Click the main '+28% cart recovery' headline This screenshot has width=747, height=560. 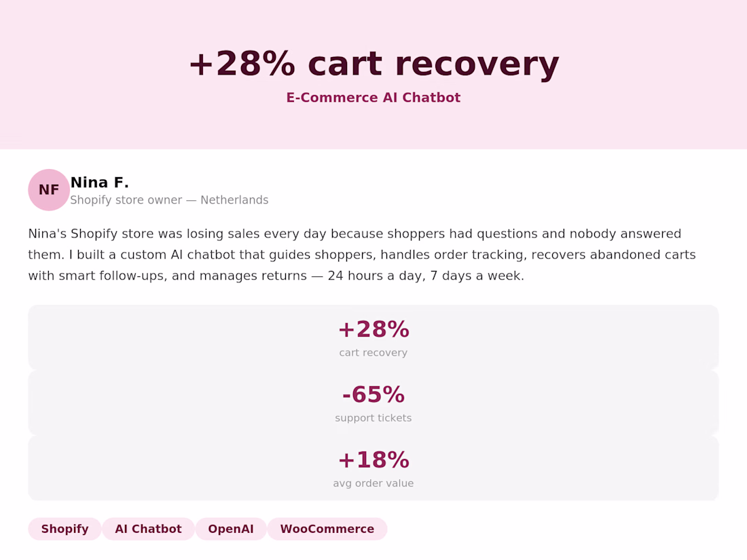pyautogui.click(x=373, y=64)
